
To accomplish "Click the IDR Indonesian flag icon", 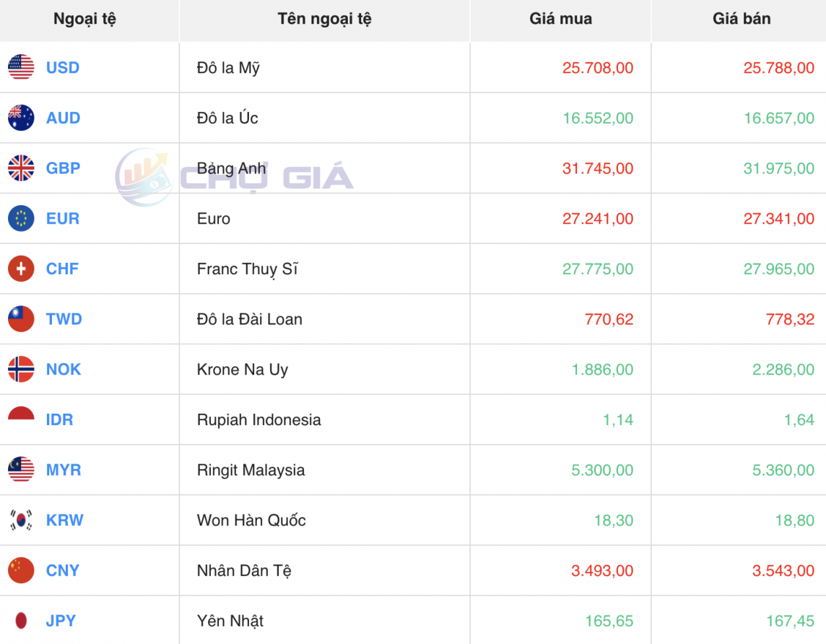I will [21, 419].
